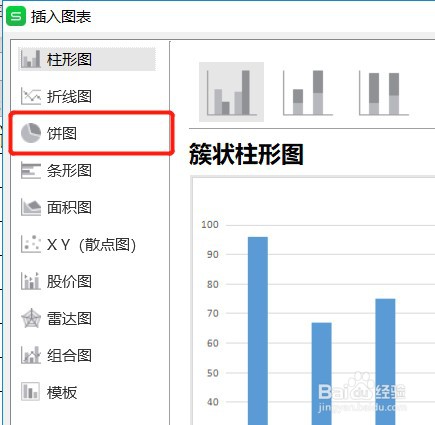
Task: Select 面积图 in the chart list
Action: [x=69, y=208]
